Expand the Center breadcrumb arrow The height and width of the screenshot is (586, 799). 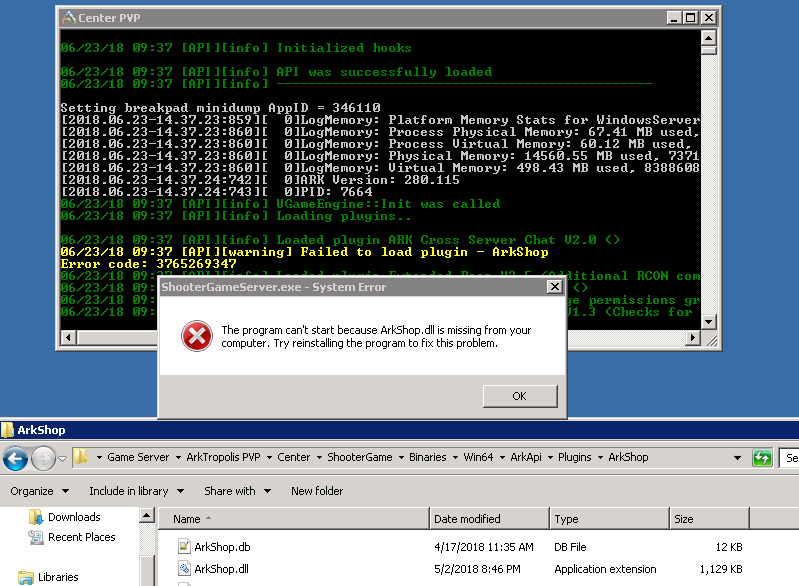pyautogui.click(x=319, y=458)
